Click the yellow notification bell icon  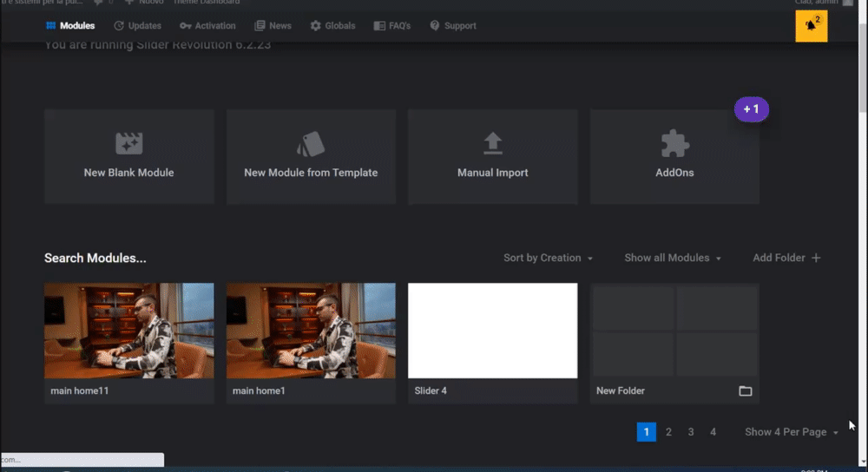click(811, 25)
